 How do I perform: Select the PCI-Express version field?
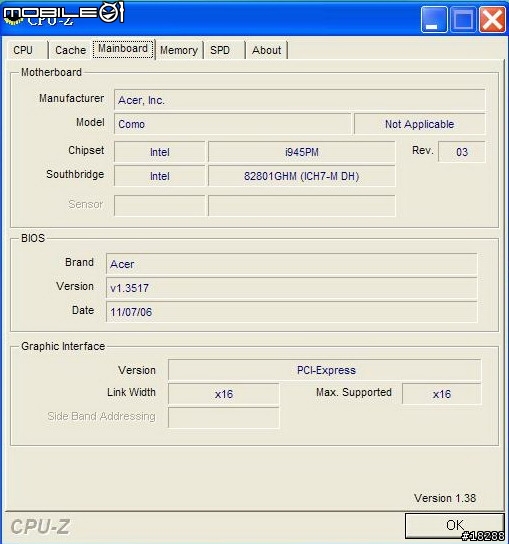(x=324, y=370)
